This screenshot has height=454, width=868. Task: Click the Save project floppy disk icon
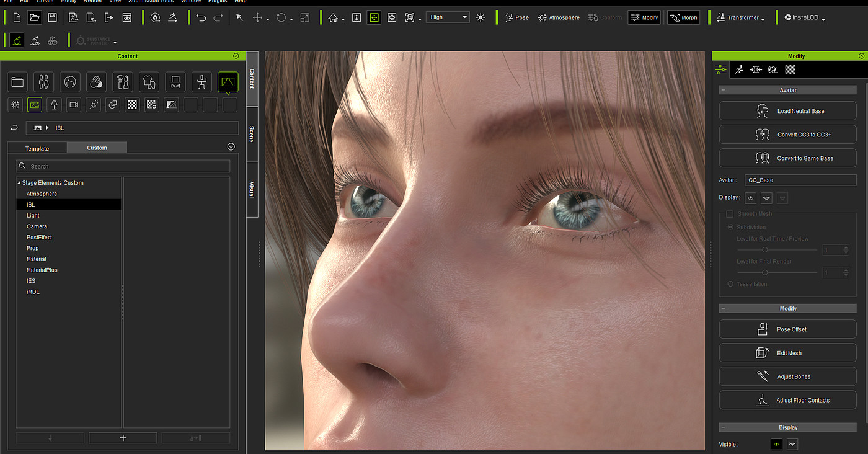point(53,17)
